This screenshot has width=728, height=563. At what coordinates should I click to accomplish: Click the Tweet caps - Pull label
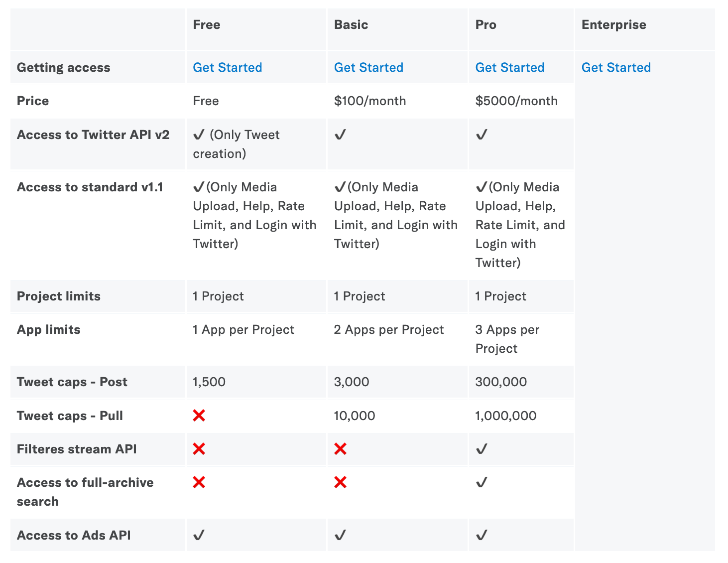pos(70,416)
